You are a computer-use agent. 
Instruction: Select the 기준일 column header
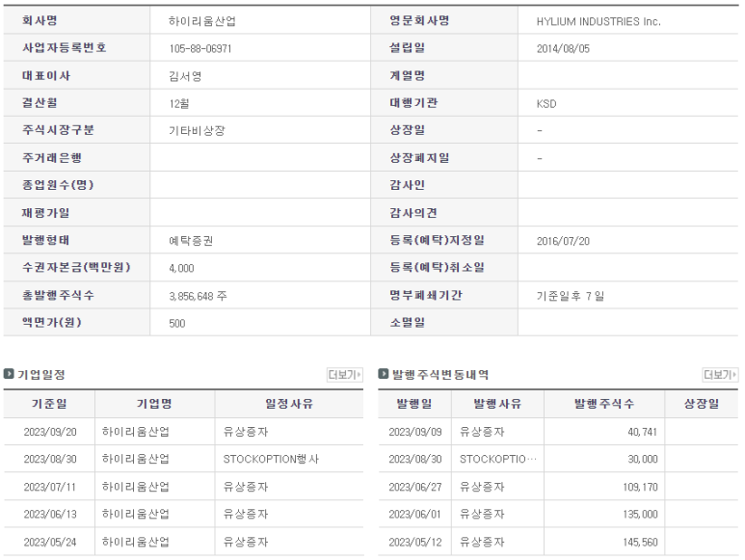(x=49, y=404)
